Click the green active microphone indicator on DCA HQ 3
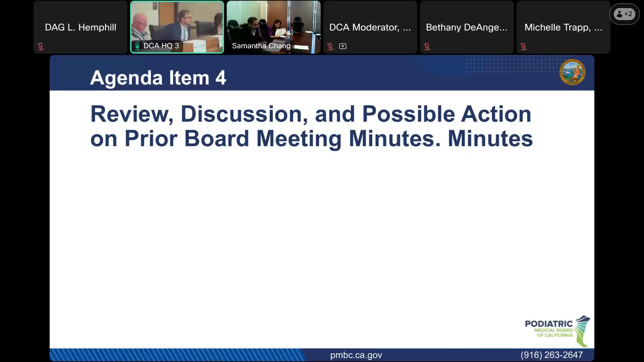The width and height of the screenshot is (644, 362). pyautogui.click(x=137, y=46)
